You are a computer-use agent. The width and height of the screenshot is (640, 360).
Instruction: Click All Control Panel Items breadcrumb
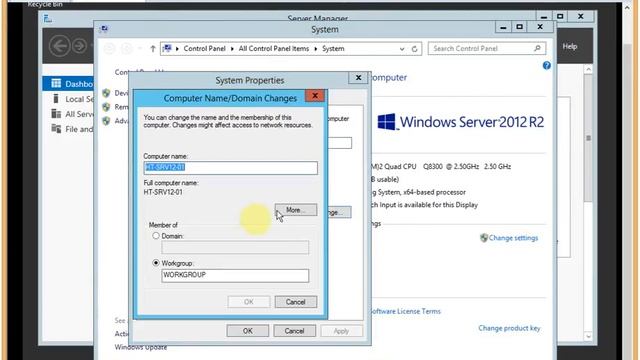click(274, 49)
